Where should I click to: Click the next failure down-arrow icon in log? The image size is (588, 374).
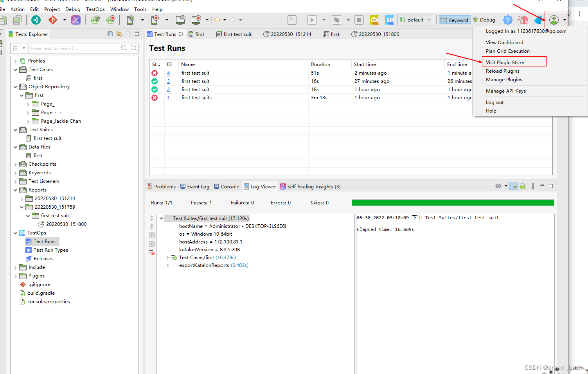coord(152,244)
